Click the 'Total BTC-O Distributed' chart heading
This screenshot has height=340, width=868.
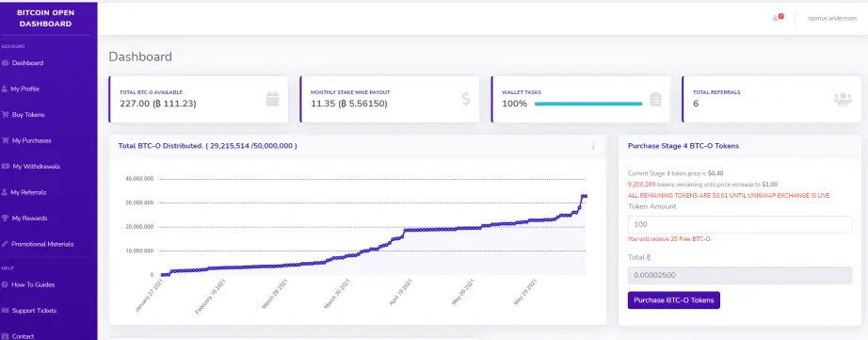point(208,146)
